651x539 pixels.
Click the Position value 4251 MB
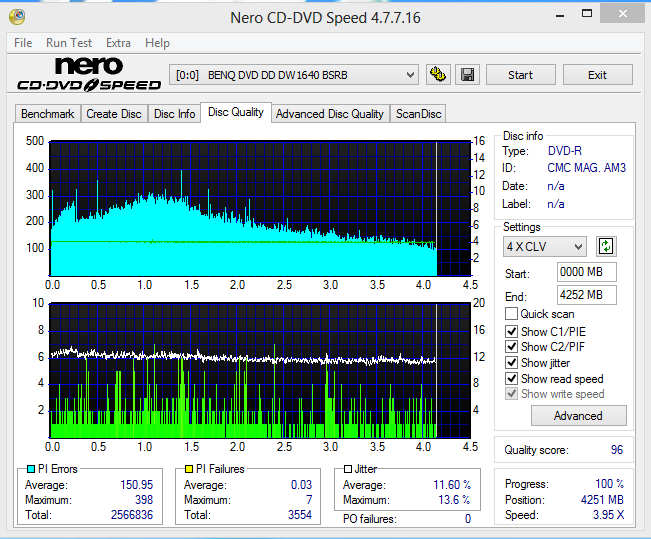pos(602,500)
